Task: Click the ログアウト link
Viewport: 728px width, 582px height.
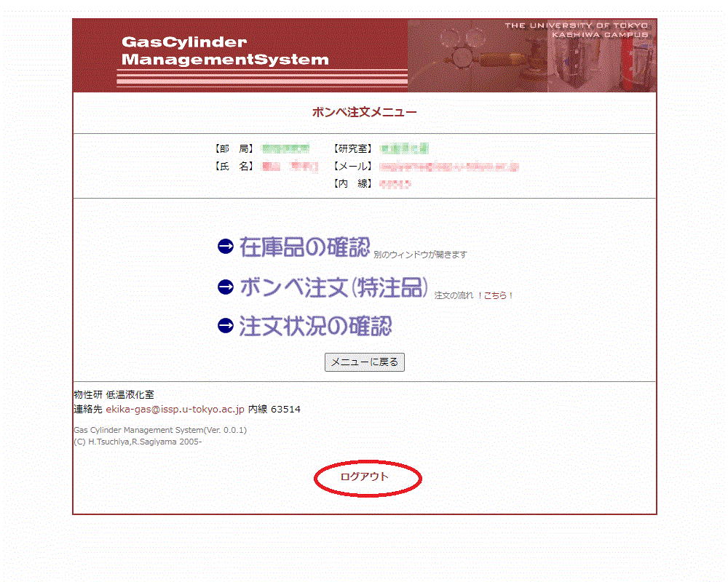Action: click(x=365, y=477)
